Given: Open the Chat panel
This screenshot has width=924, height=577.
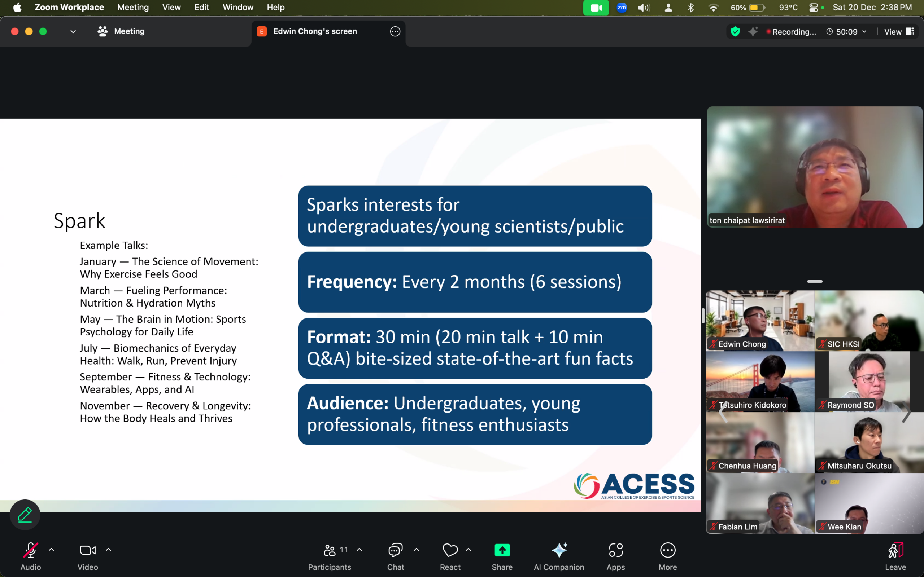Looking at the screenshot, I should tap(396, 556).
